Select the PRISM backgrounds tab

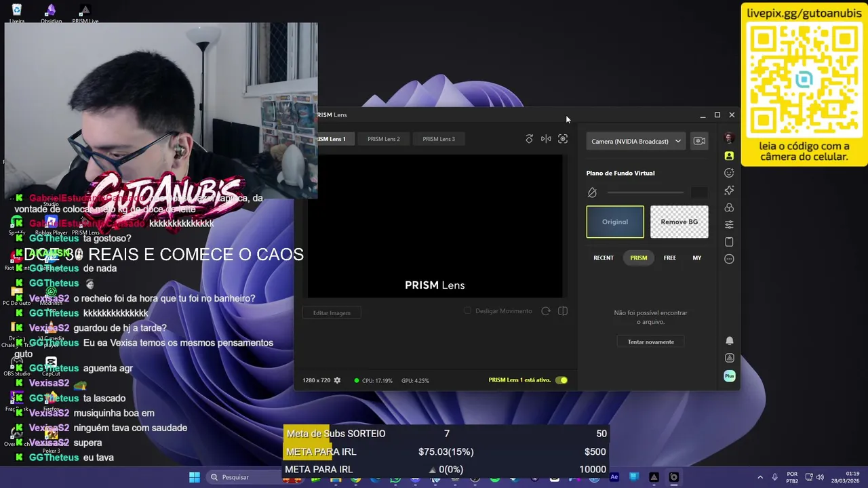639,258
